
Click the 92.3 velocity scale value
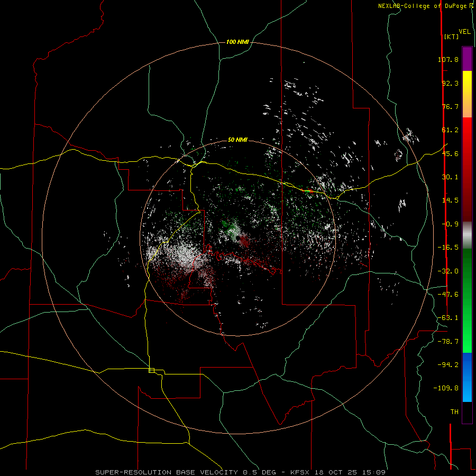pyautogui.click(x=450, y=83)
